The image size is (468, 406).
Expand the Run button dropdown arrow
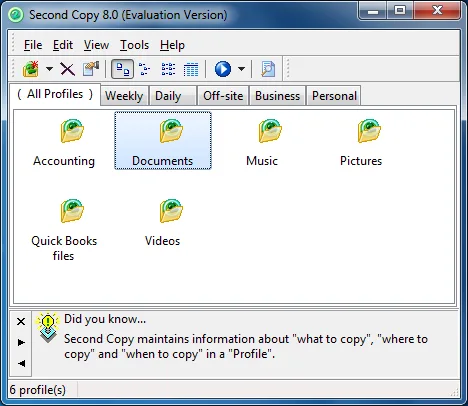(x=241, y=69)
